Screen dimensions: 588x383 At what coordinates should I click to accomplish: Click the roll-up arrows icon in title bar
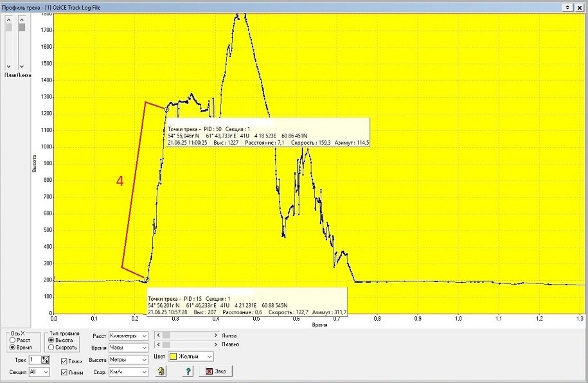[568, 6]
